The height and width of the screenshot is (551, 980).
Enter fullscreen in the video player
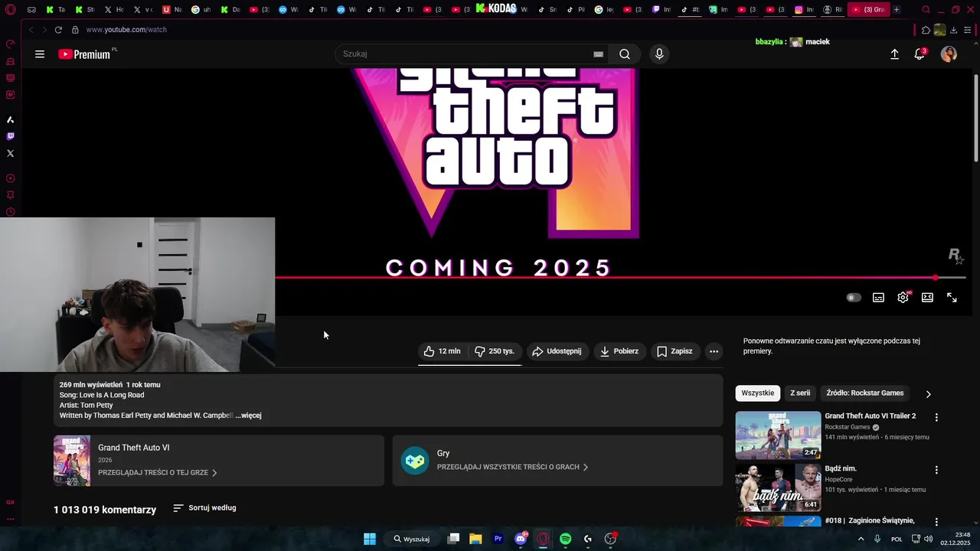pyautogui.click(x=952, y=298)
